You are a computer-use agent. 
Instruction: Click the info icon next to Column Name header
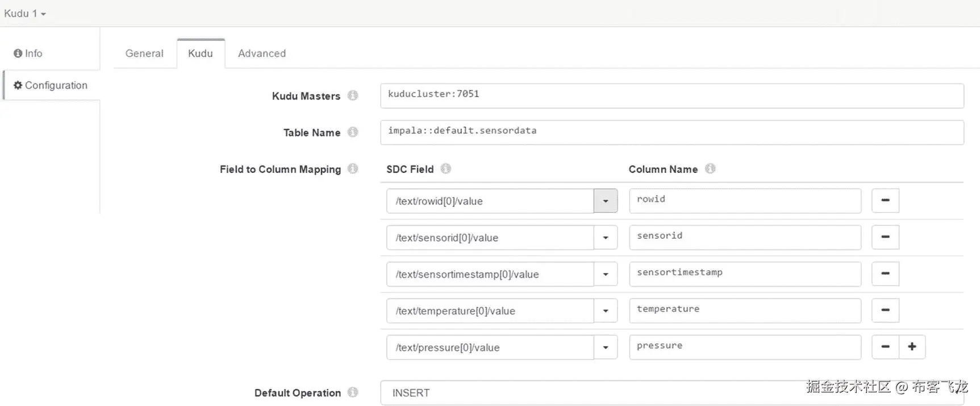710,168
